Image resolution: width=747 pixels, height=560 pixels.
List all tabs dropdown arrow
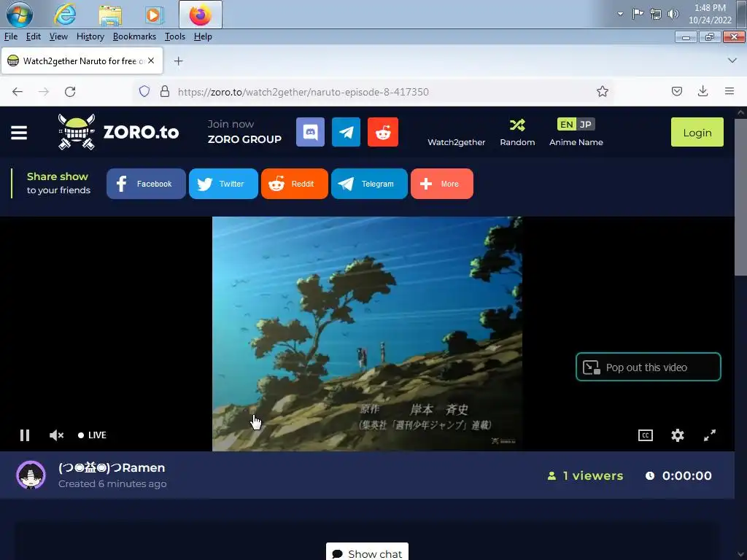click(732, 61)
